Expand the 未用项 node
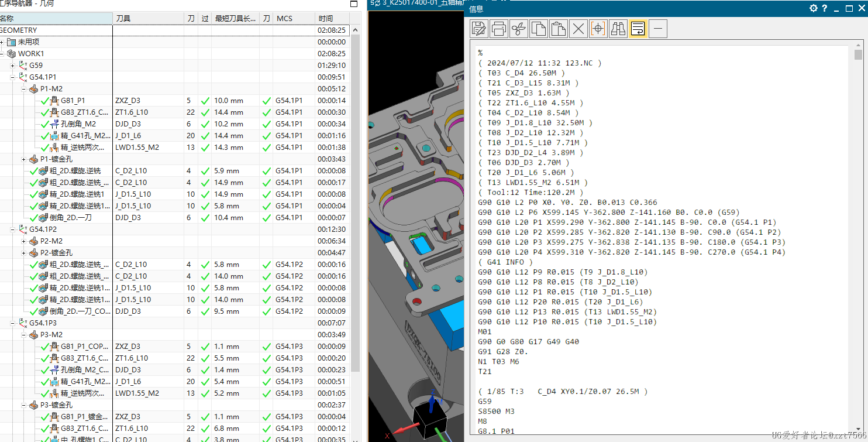Screen dimensions: 868x442 pos(2,42)
